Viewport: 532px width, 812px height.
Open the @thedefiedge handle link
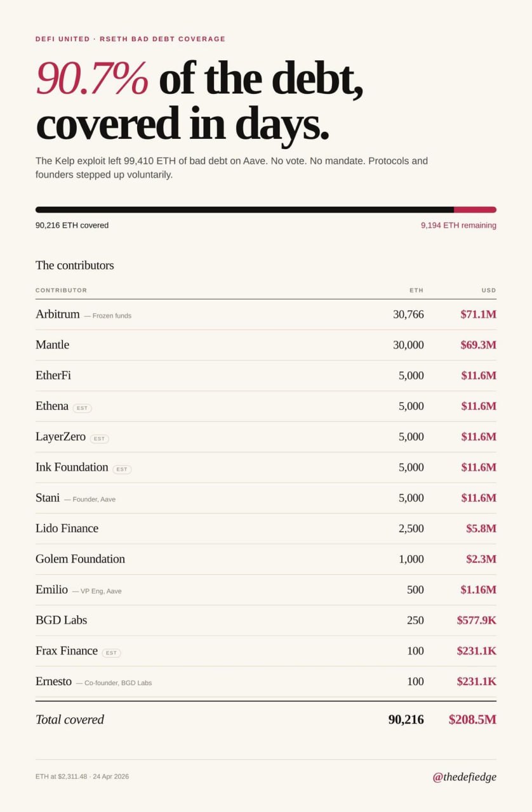[x=464, y=776]
